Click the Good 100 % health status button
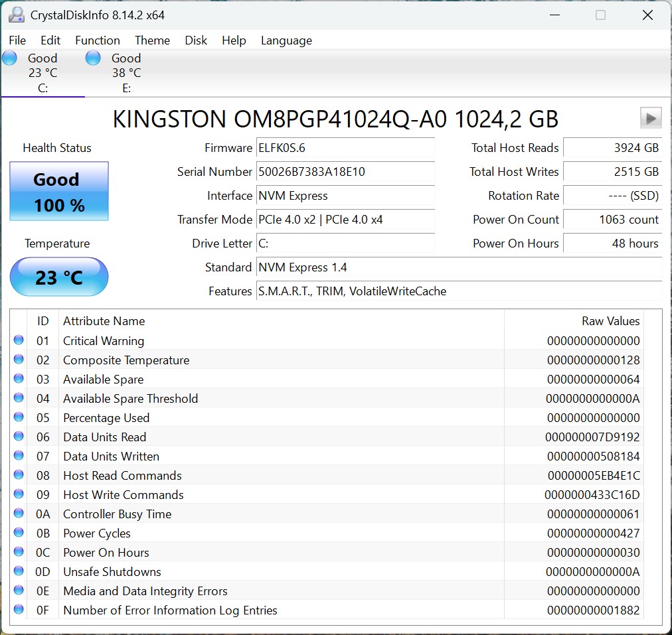Viewport: 672px width, 635px height. pos(59,192)
